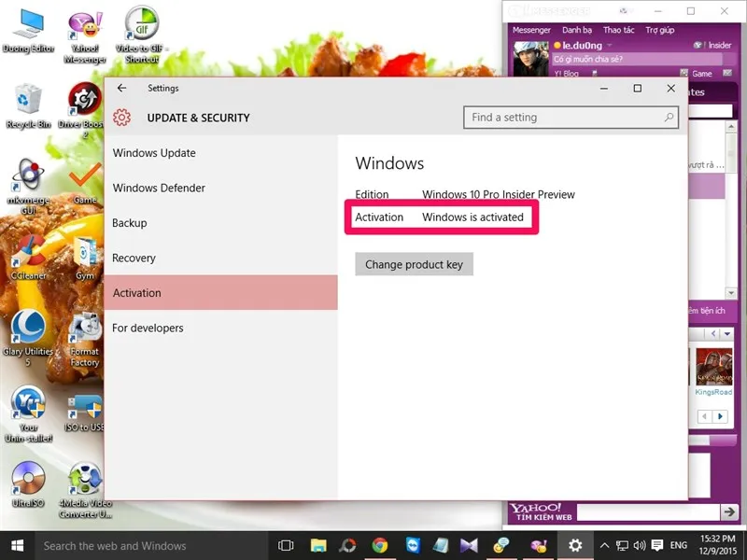This screenshot has width=747, height=560.
Task: Select Recovery in the Settings sidebar
Action: [x=134, y=258]
